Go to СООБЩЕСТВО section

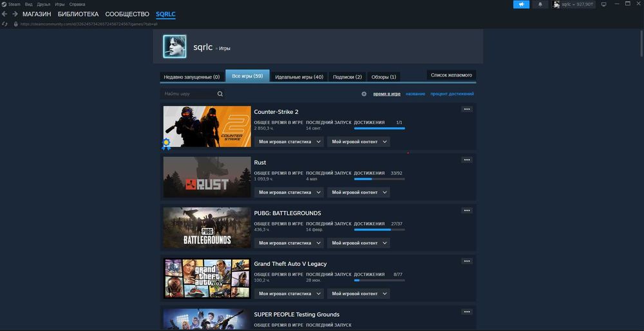point(128,14)
